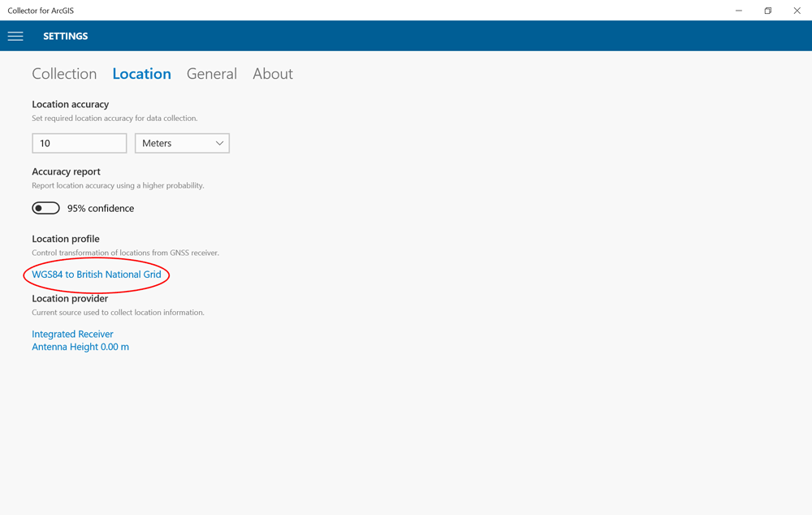Click the Location profile heading
The image size is (812, 515).
(x=66, y=239)
